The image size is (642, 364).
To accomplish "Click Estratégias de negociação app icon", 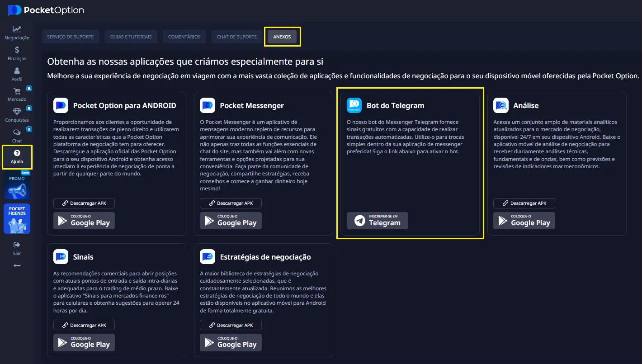I will pos(208,257).
